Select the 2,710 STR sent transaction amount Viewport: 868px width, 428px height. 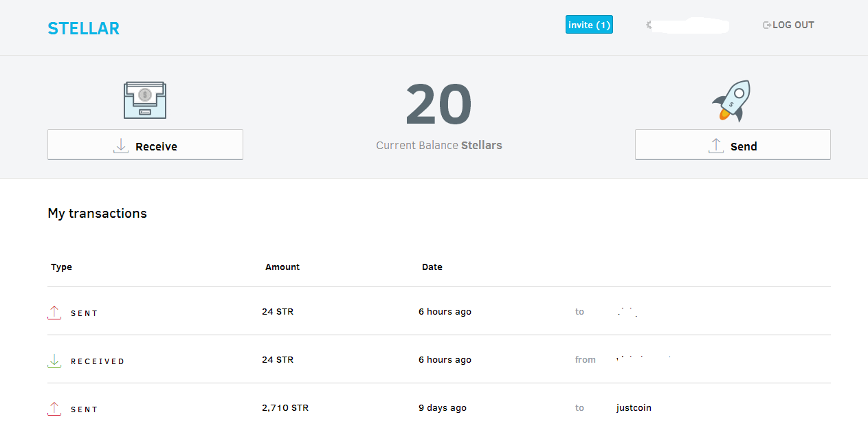point(285,408)
